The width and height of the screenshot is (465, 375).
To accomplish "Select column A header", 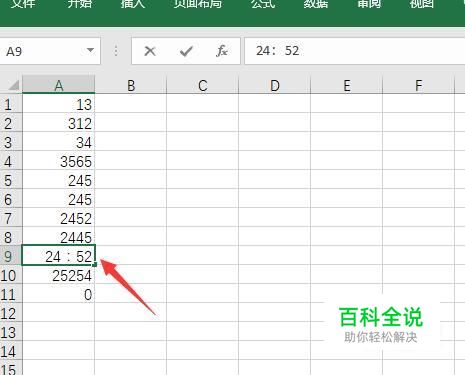I will coord(59,85).
